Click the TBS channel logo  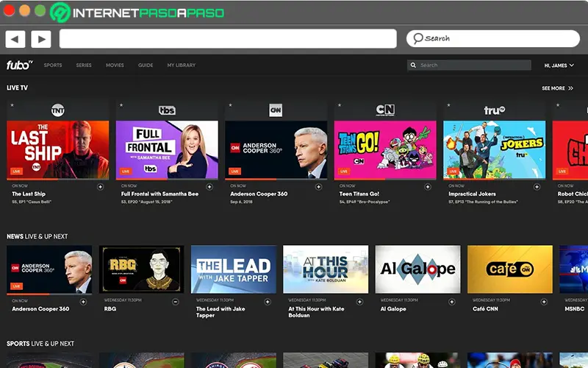click(167, 110)
